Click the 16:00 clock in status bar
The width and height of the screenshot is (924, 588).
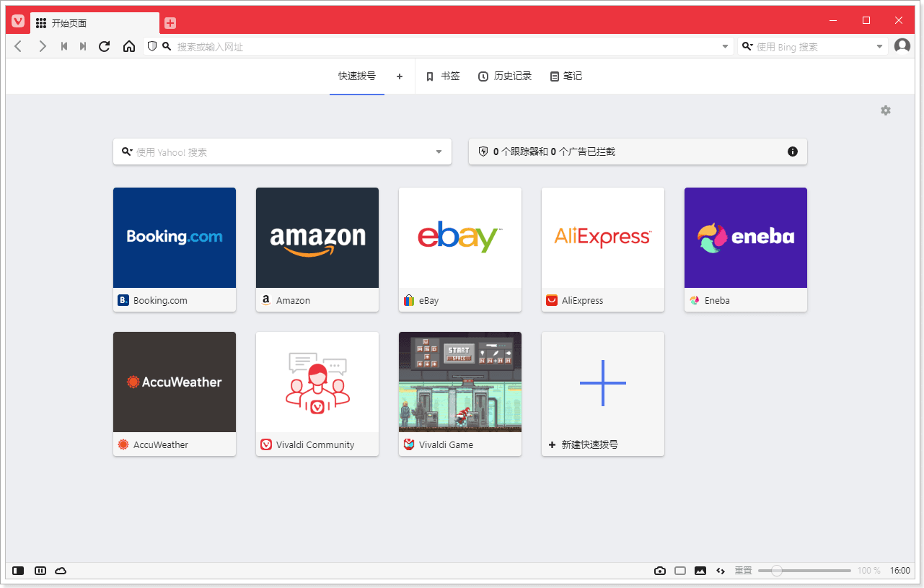tap(899, 571)
